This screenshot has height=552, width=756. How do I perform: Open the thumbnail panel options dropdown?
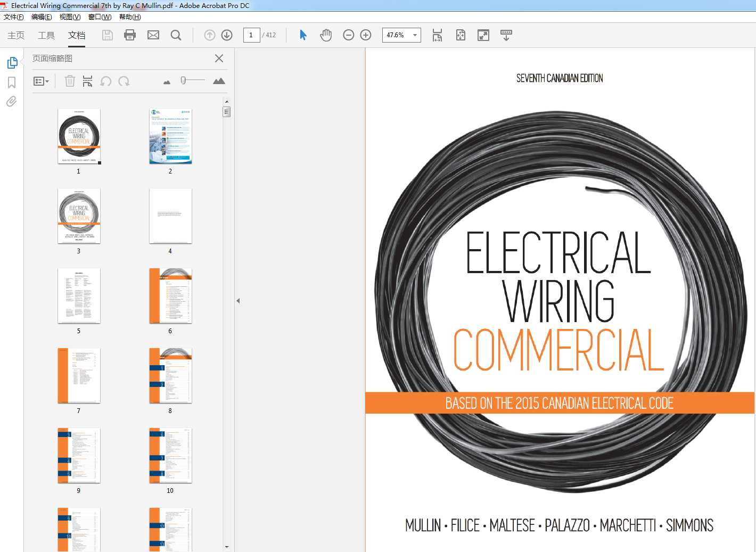point(42,81)
